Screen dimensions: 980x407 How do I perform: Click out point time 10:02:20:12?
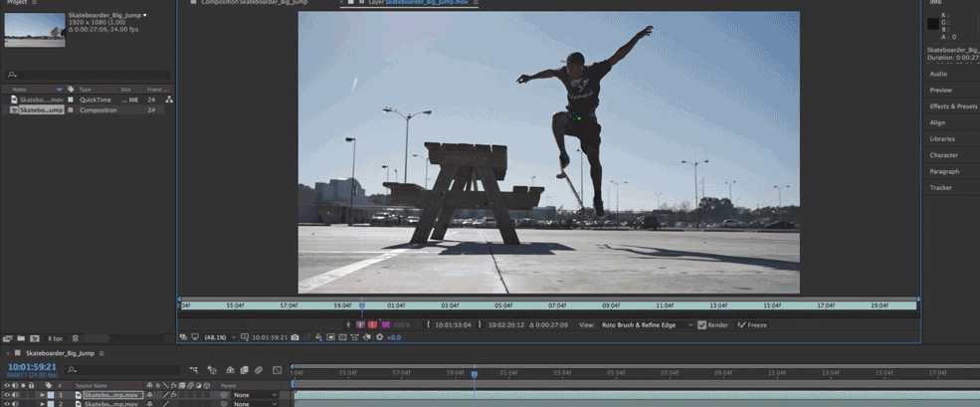point(506,325)
